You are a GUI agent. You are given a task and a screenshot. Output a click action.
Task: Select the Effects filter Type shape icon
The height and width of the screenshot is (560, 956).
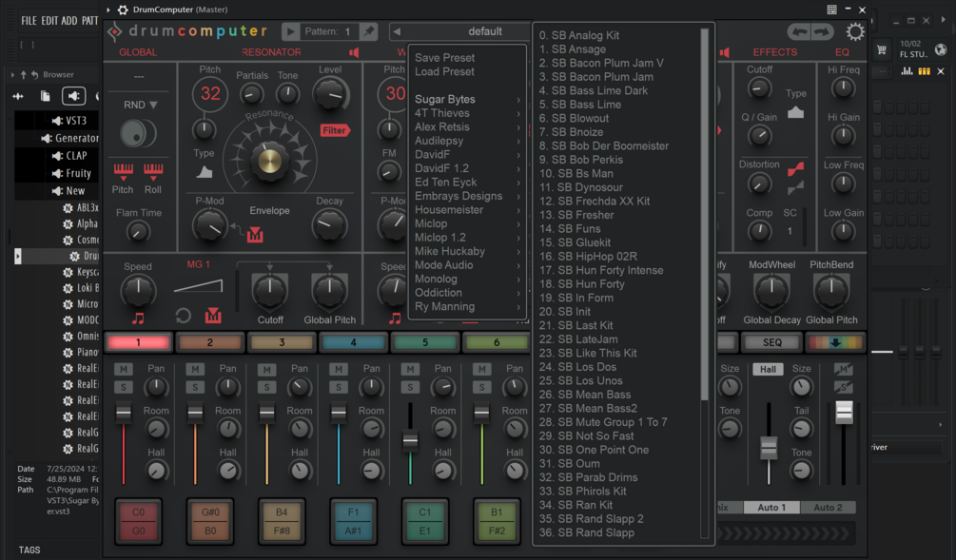pos(795,113)
